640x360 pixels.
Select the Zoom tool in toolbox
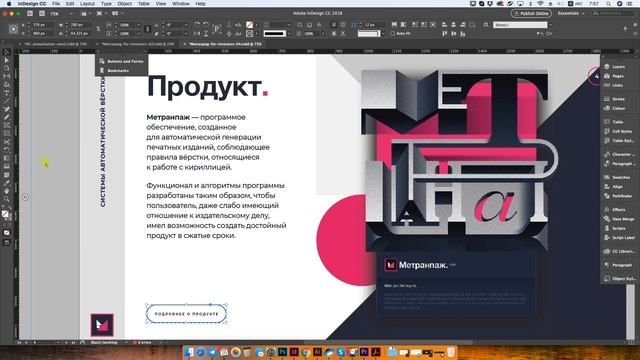7,199
